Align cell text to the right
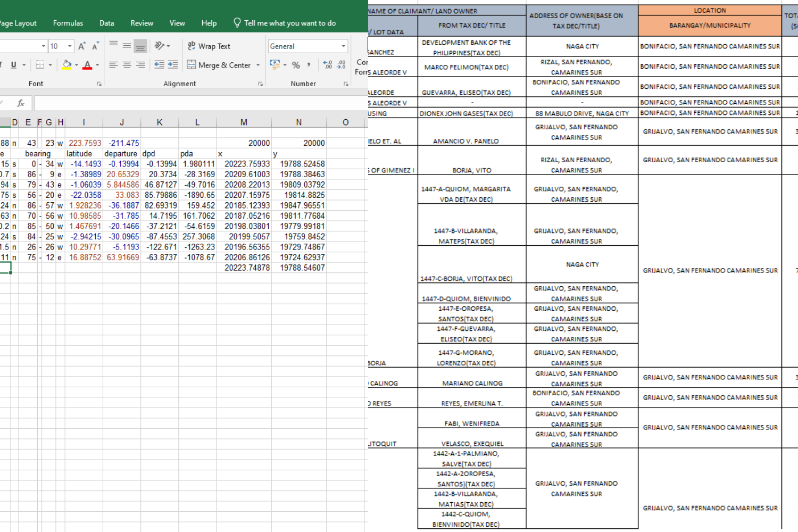Image resolution: width=798 pixels, height=532 pixels. pos(140,65)
